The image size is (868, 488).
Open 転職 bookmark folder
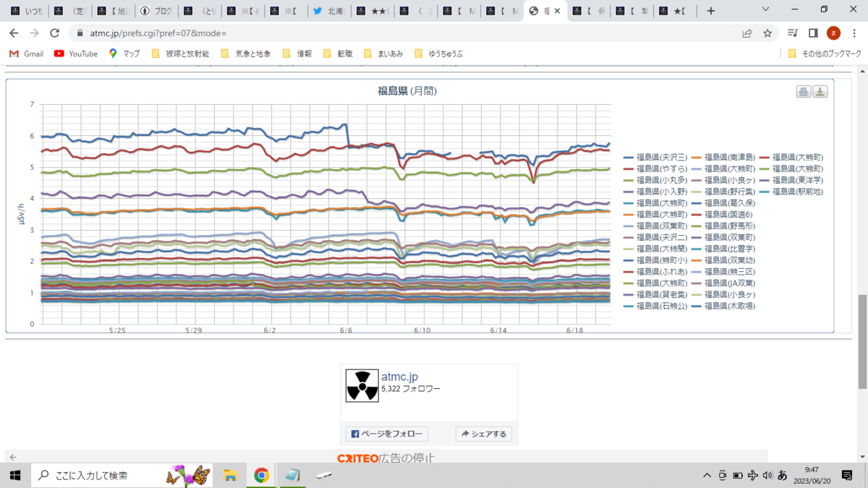(338, 53)
